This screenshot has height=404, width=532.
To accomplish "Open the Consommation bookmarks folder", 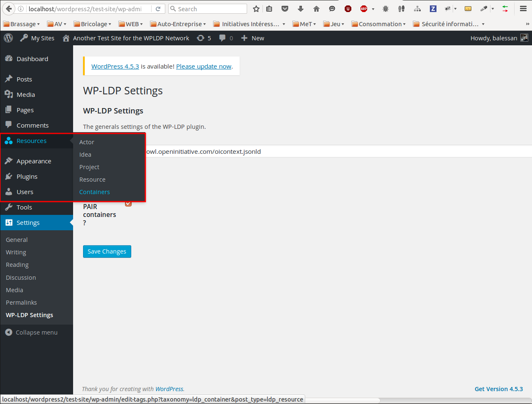I will click(x=379, y=24).
